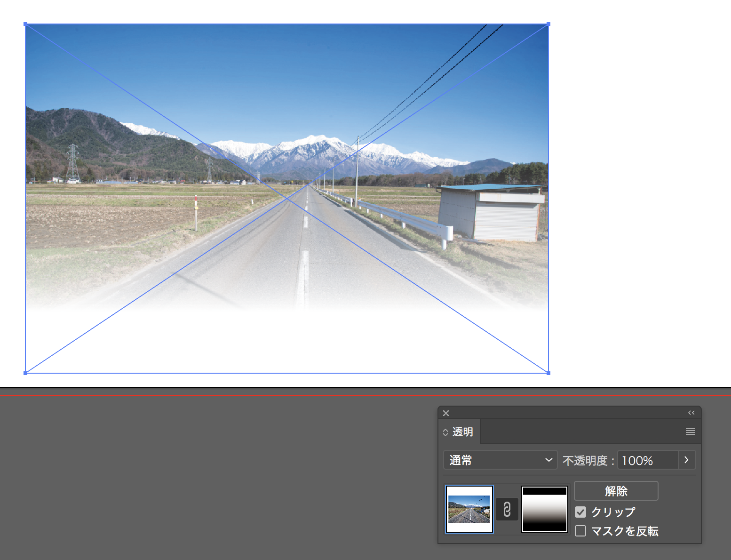Image resolution: width=731 pixels, height=560 pixels.
Task: Click the bottom-left selection handle of the image
Action: (x=25, y=373)
